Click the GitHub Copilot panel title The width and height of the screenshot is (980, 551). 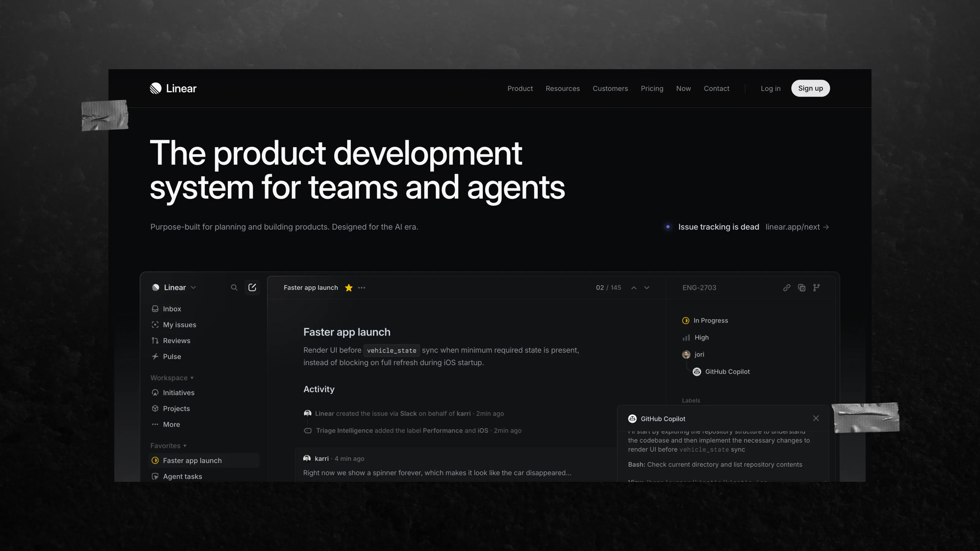tap(663, 419)
